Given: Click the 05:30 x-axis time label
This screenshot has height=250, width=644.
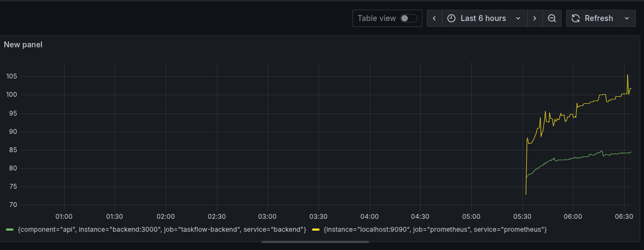Looking at the screenshot, I should point(522,216).
